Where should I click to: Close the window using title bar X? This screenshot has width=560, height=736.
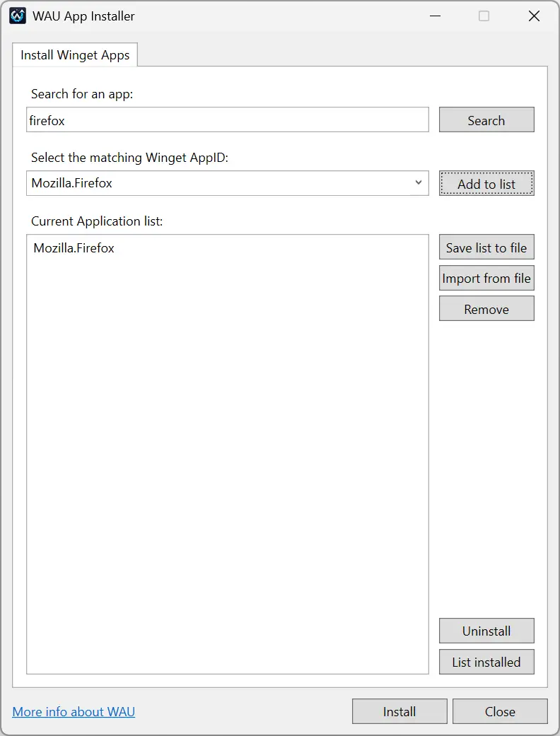point(534,16)
